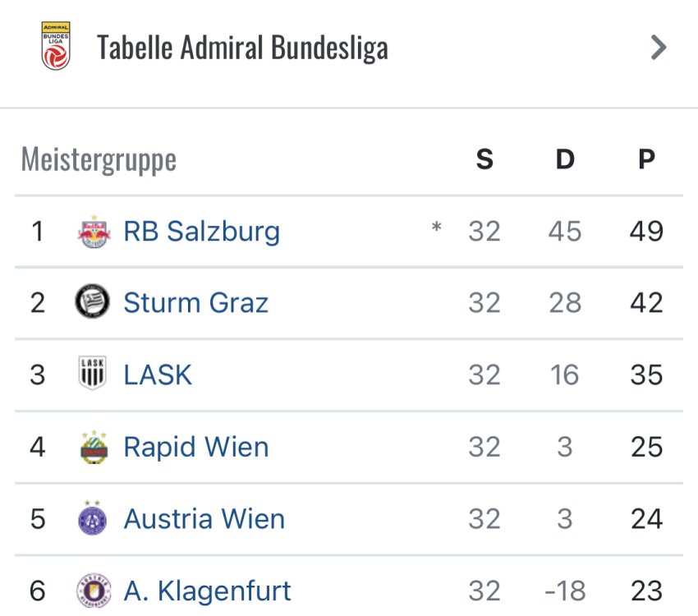
Task: Open the LASK team link
Action: tap(158, 375)
